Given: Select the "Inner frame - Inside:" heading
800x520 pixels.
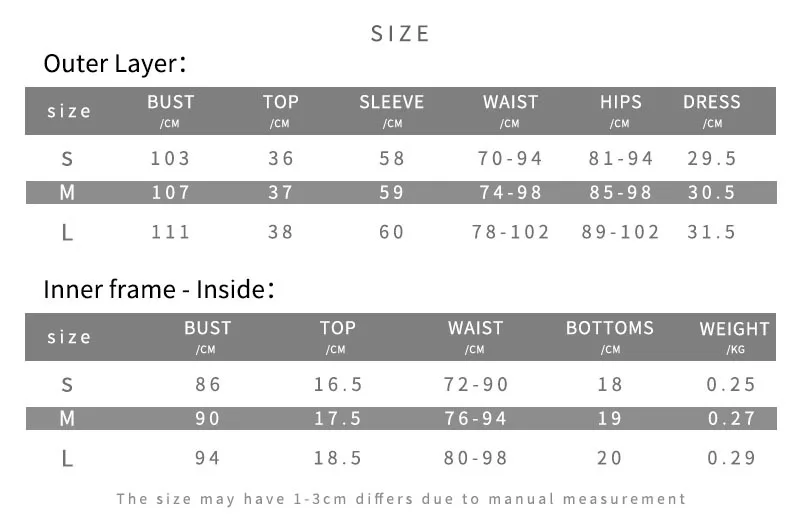Looking at the screenshot, I should pos(159,290).
